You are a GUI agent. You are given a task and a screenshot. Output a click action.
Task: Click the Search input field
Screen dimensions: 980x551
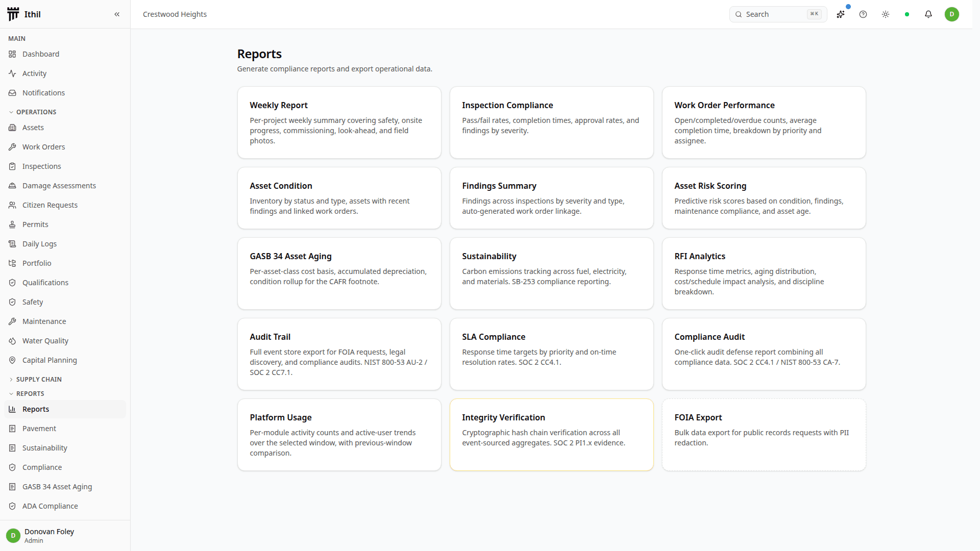[x=778, y=14]
